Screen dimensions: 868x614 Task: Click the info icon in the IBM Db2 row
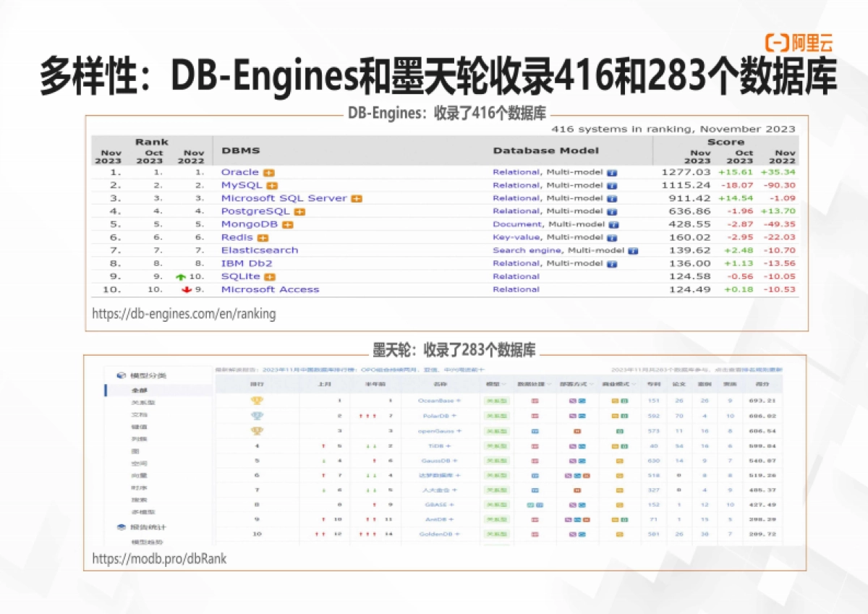[612, 264]
